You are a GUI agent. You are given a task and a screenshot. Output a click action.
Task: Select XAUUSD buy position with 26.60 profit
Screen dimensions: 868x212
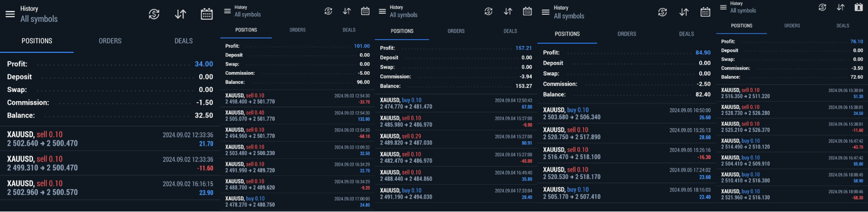click(x=626, y=113)
